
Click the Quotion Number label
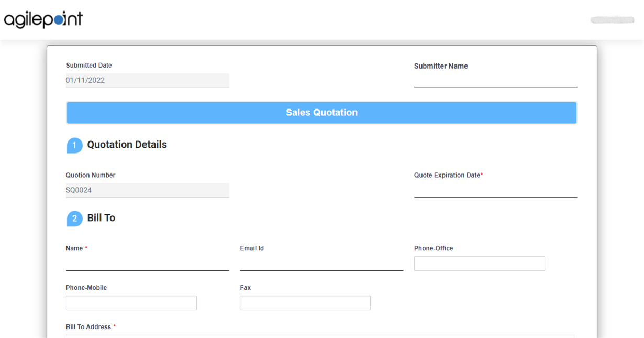coord(91,175)
